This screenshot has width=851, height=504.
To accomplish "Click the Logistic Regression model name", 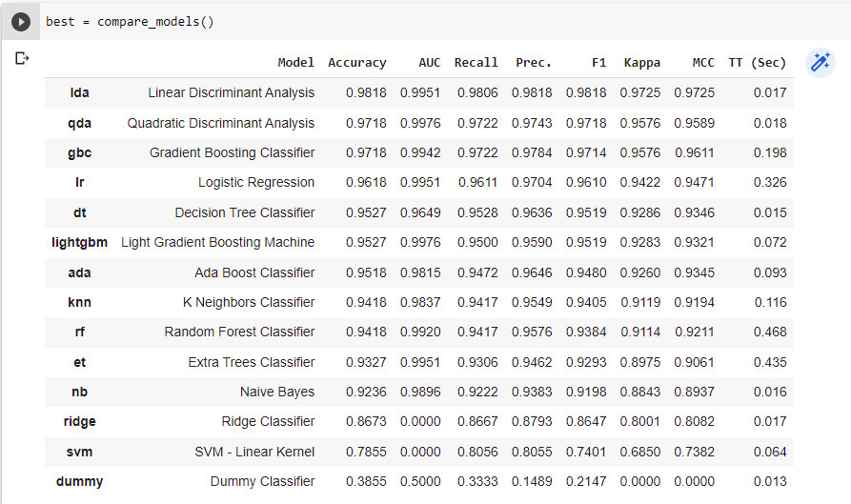I will 255,182.
